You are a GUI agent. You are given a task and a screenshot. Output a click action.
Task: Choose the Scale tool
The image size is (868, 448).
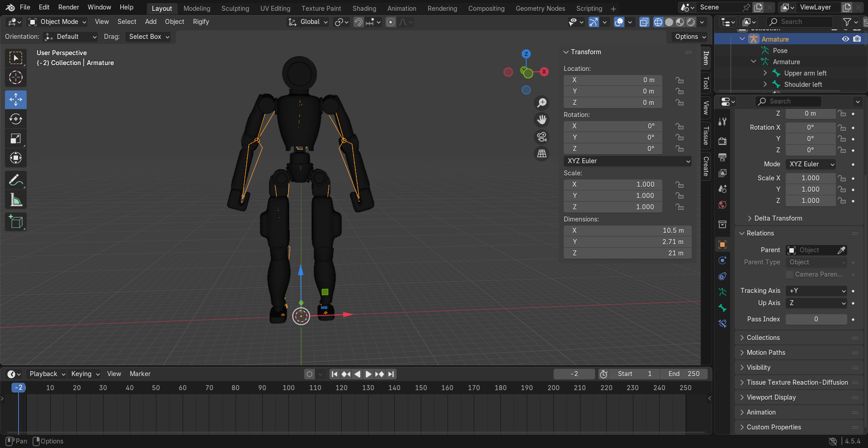click(16, 138)
